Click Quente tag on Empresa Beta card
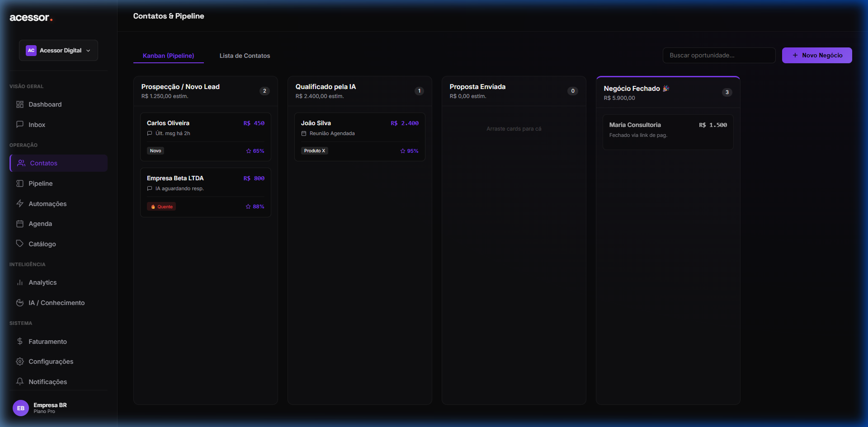This screenshot has width=868, height=427. pyautogui.click(x=161, y=206)
